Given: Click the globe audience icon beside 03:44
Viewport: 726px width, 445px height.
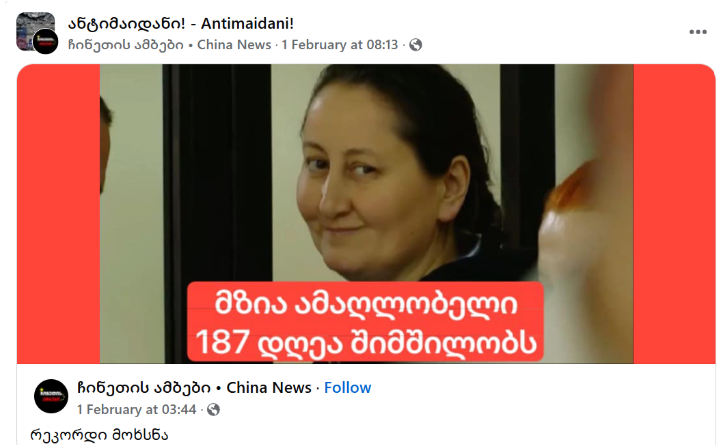Looking at the screenshot, I should coord(213,409).
